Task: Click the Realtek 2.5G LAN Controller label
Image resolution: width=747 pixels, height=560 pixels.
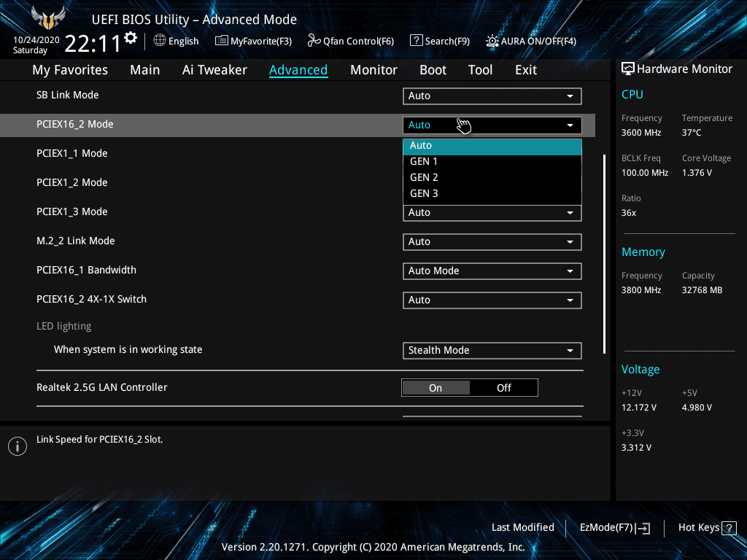Action: coord(102,387)
